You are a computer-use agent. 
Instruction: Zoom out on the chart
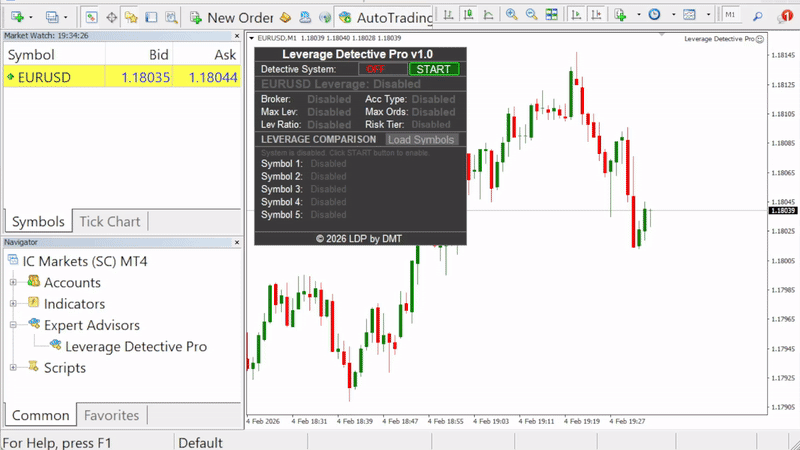[531, 15]
